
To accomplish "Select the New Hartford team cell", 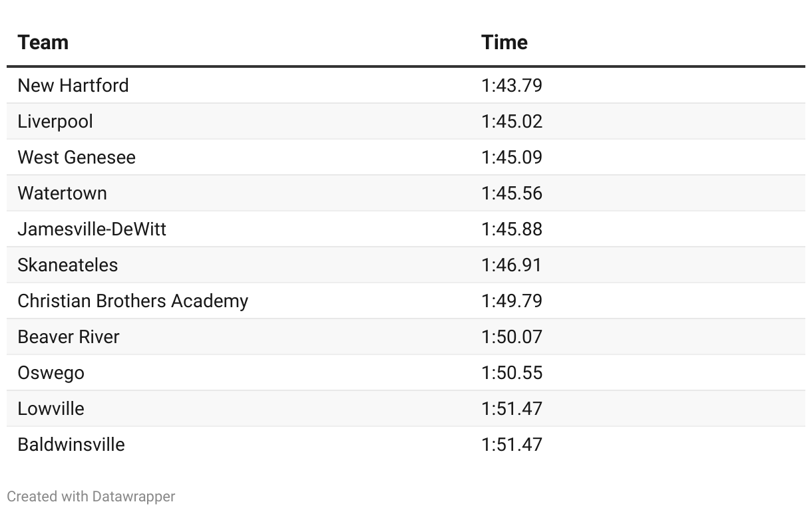I will pos(73,86).
